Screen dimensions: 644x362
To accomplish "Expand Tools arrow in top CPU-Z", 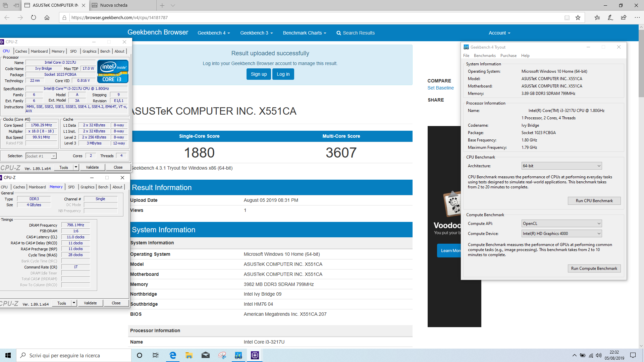I will point(76,167).
